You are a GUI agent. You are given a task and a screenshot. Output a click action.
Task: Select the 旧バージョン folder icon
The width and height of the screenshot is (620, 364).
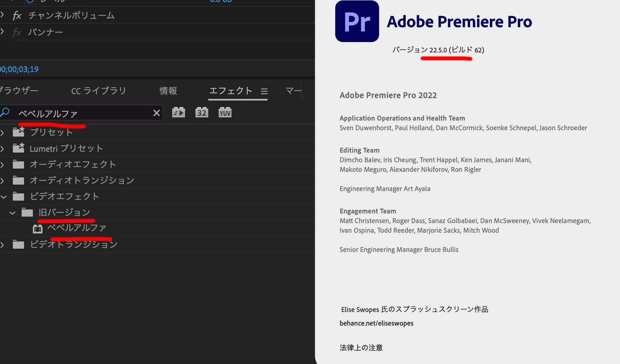(27, 212)
